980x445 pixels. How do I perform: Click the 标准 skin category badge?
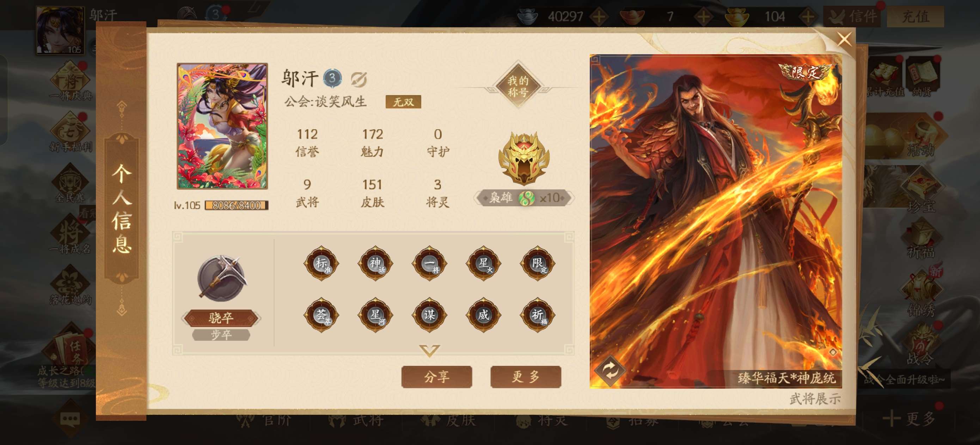click(x=321, y=263)
